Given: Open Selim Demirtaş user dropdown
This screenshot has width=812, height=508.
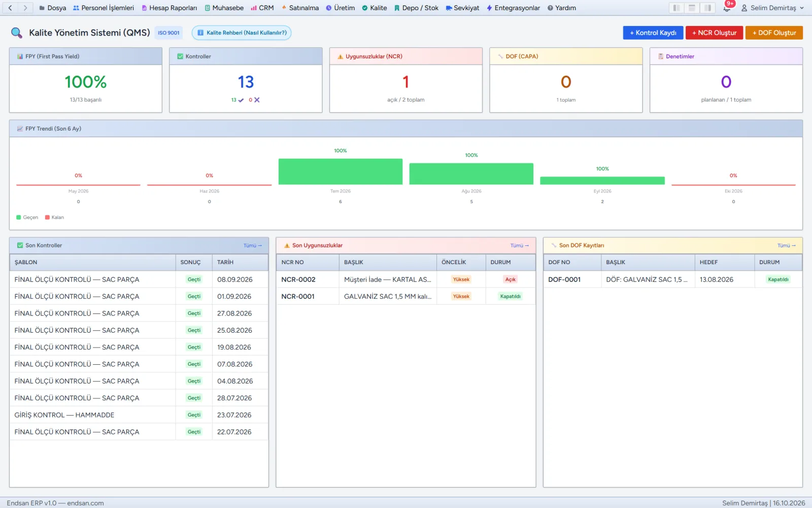Looking at the screenshot, I should pos(772,8).
